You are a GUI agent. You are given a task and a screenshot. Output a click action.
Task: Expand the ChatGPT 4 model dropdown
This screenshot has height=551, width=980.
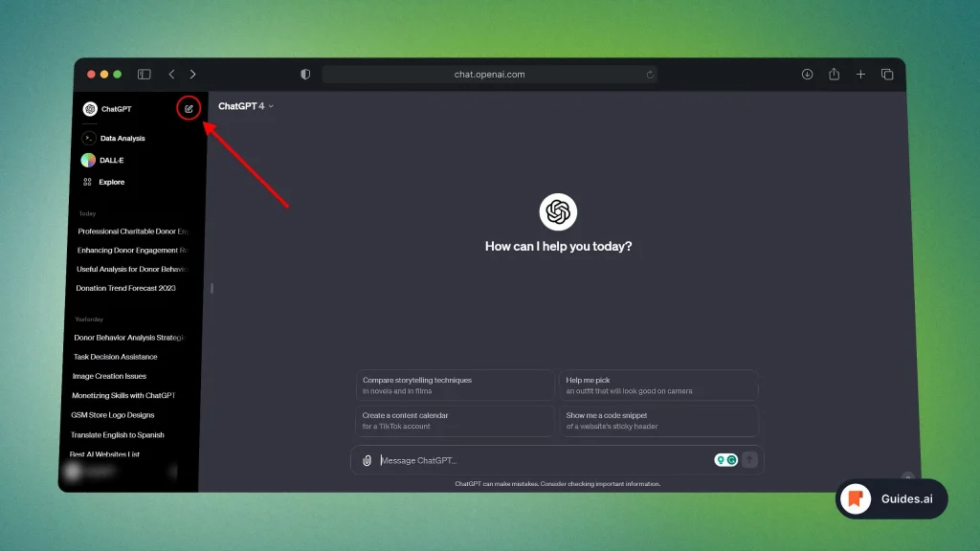(x=246, y=106)
